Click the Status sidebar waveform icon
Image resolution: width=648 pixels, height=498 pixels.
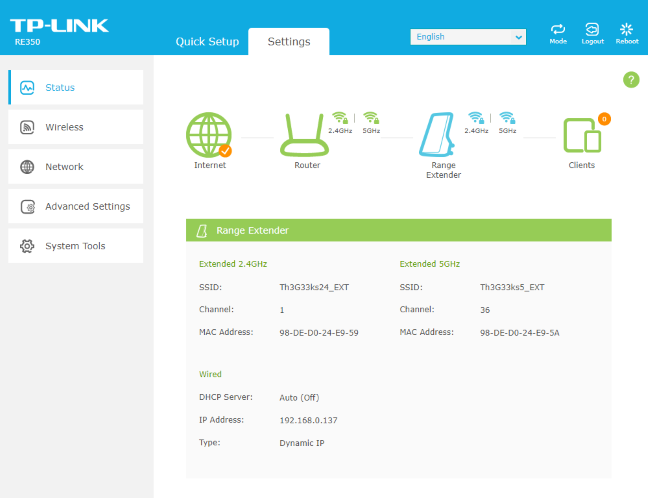[x=27, y=88]
